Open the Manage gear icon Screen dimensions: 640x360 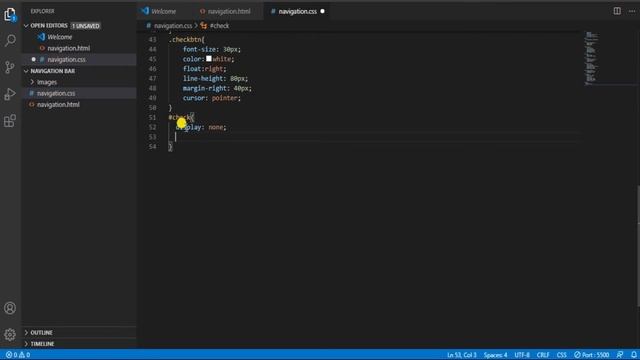(x=10, y=334)
